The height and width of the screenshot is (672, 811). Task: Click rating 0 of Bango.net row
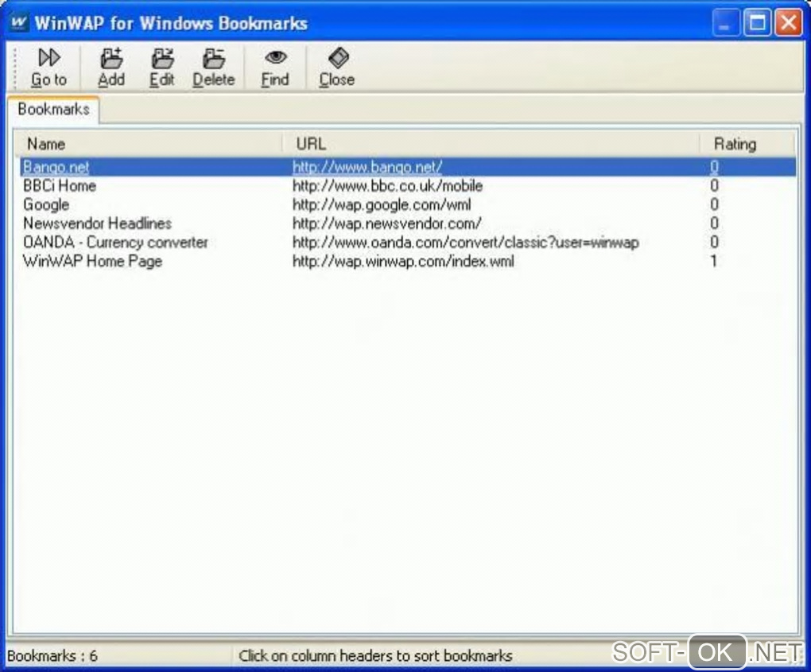(714, 166)
